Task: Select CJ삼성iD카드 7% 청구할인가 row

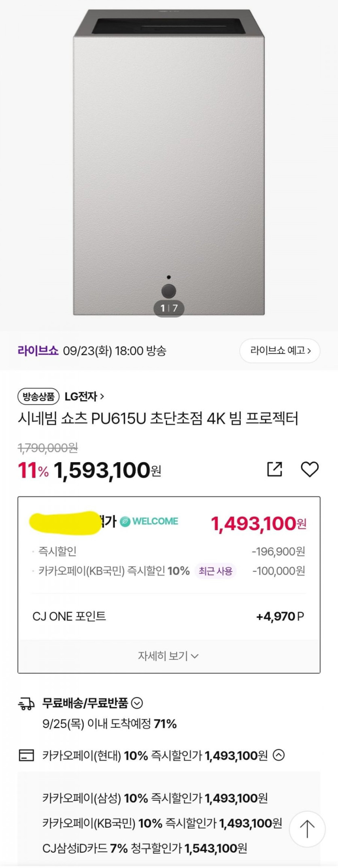Action: click(145, 848)
